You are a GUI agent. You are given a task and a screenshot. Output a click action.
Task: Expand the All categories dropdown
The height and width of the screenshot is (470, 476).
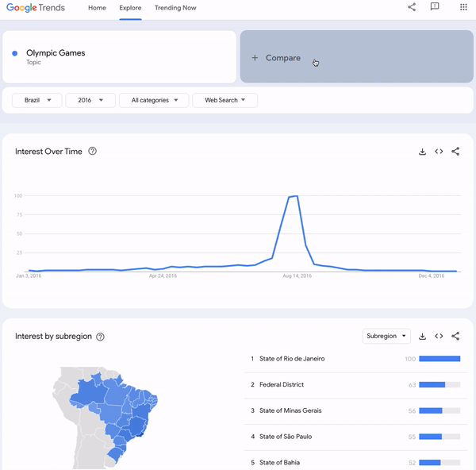click(x=154, y=100)
